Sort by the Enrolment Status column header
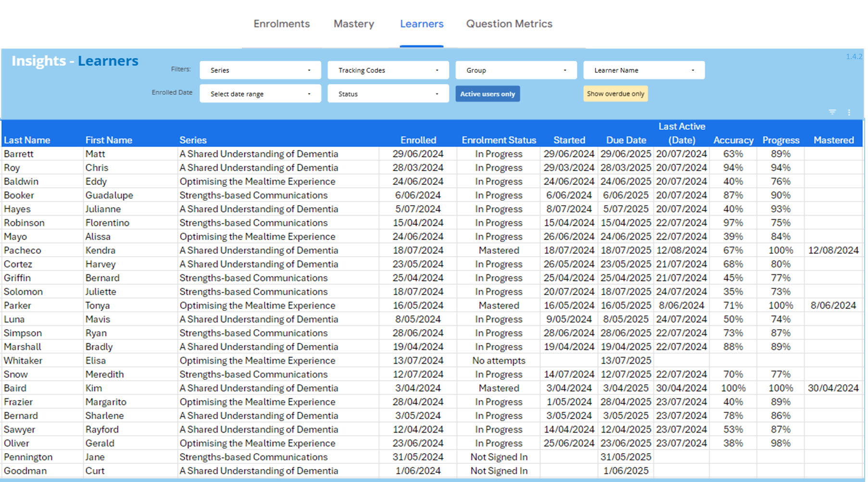Screen dimensions: 868x482 pos(499,140)
